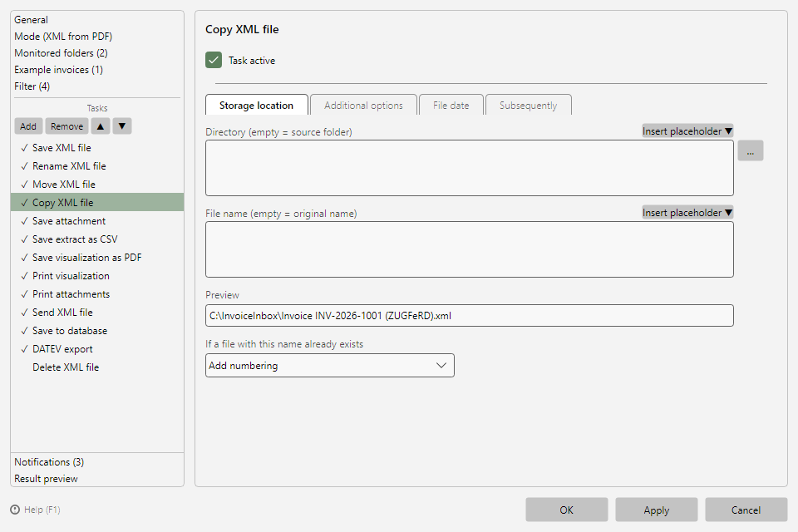The width and height of the screenshot is (798, 532).
Task: Open General settings page
Action: [31, 20]
